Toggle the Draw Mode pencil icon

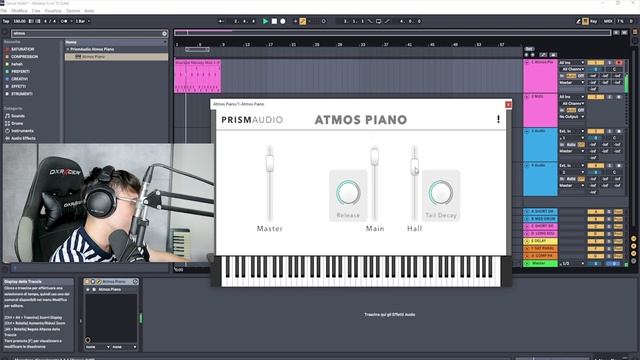pos(578,21)
